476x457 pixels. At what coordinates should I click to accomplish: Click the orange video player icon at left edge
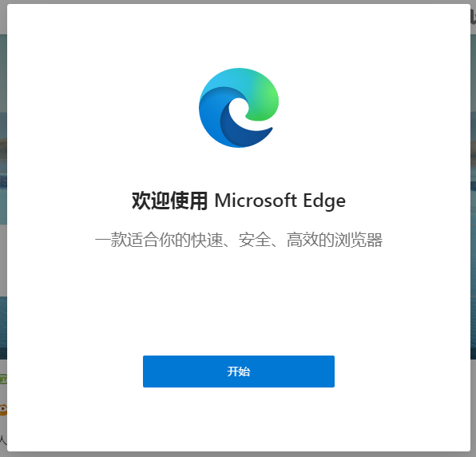point(3,410)
